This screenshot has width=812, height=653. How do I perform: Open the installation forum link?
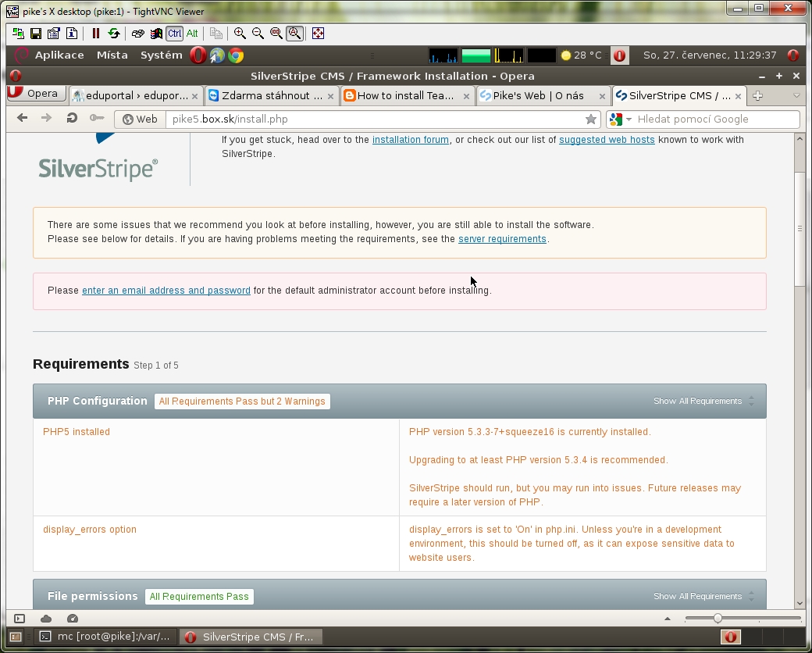[410, 140]
